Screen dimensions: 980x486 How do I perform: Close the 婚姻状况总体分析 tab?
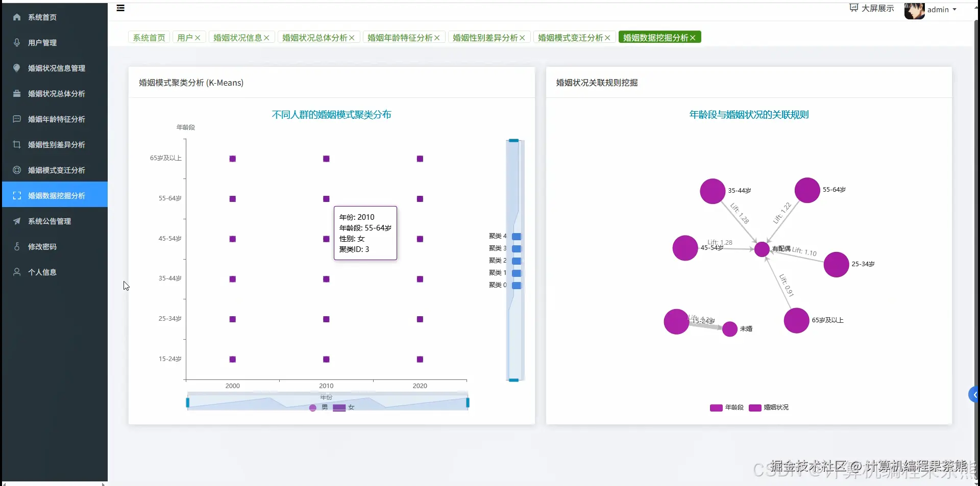pos(352,38)
